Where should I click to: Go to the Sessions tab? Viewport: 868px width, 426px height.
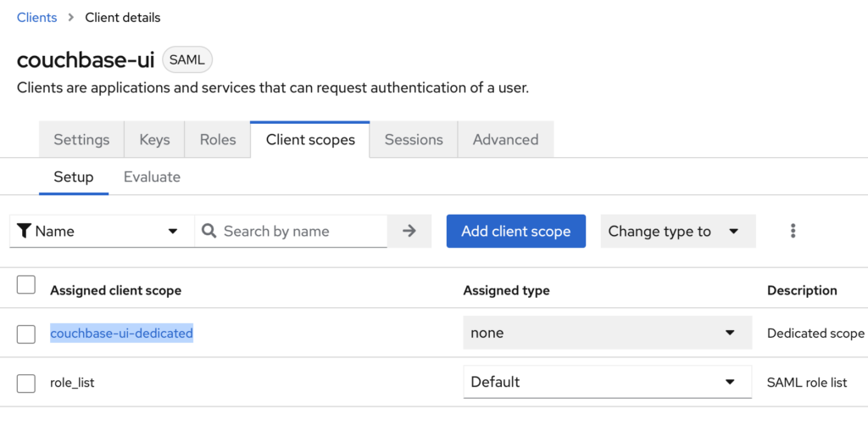tap(414, 140)
